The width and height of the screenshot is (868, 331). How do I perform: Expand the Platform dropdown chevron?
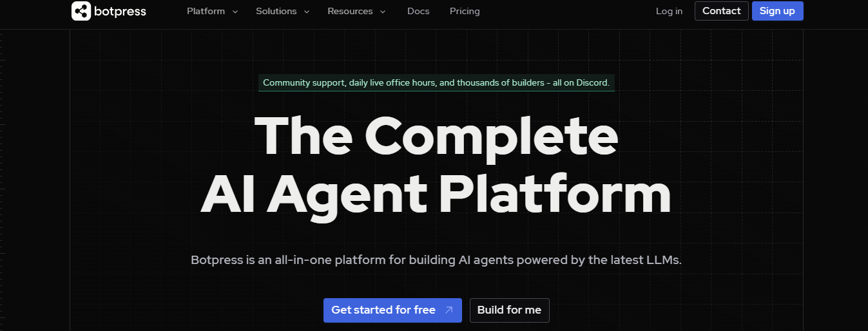pyautogui.click(x=235, y=12)
